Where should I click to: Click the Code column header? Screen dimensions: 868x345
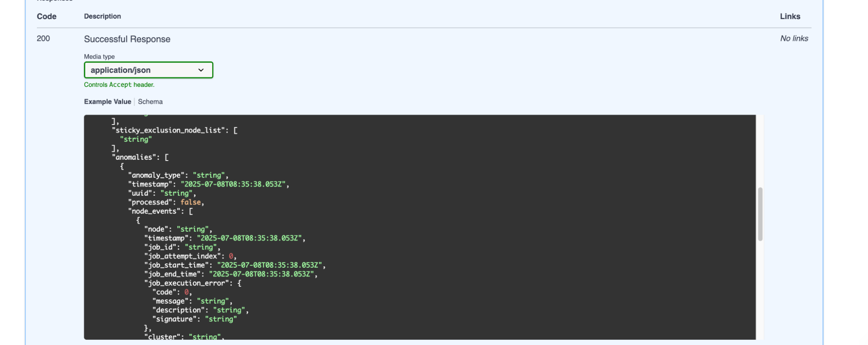coord(46,16)
